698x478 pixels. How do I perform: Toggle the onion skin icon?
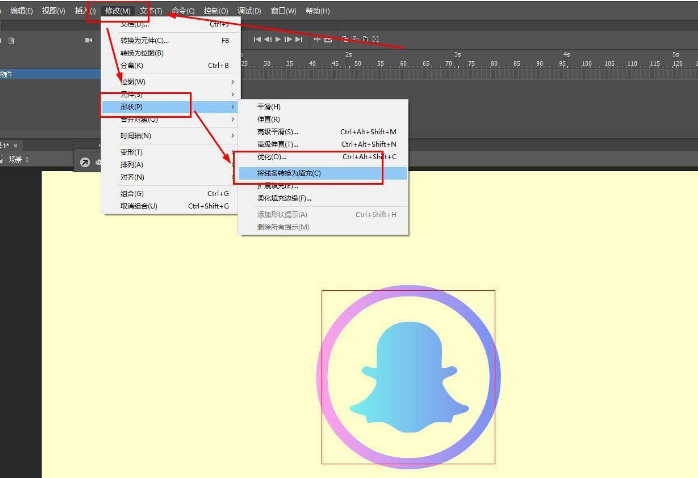345,39
